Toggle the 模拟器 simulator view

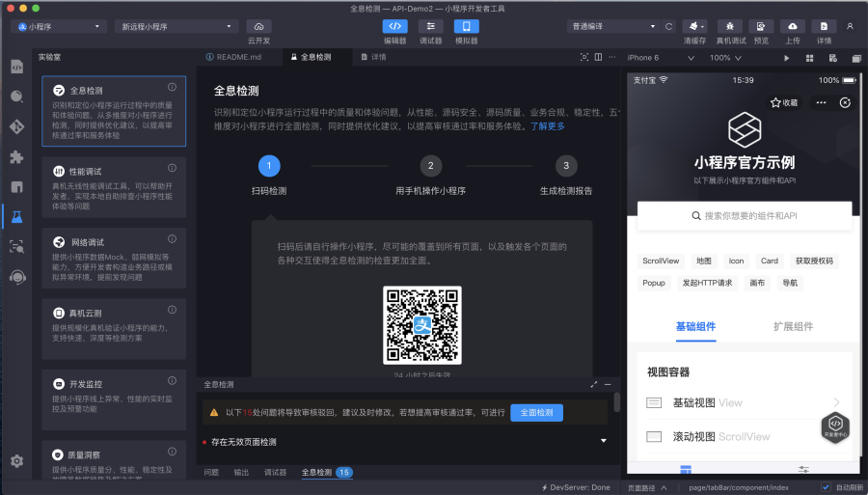pos(466,27)
